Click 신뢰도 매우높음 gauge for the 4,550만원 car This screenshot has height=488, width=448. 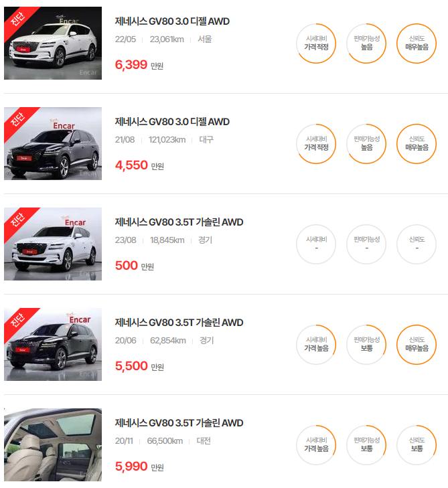(x=417, y=144)
